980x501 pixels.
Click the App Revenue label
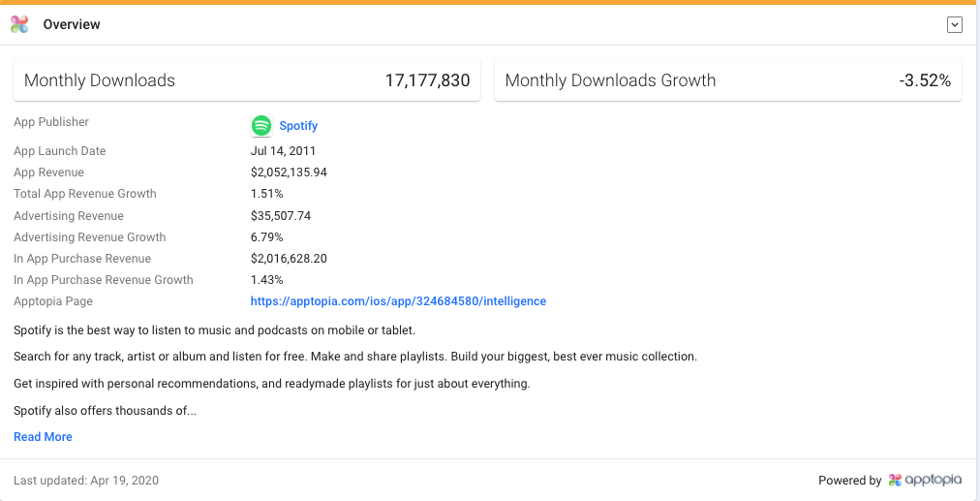coord(48,172)
